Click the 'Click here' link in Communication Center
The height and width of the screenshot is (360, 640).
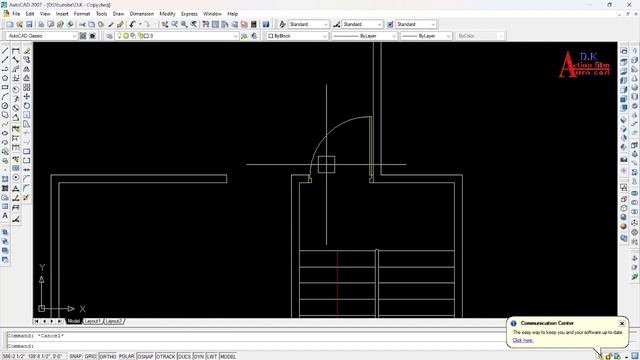coord(523,340)
